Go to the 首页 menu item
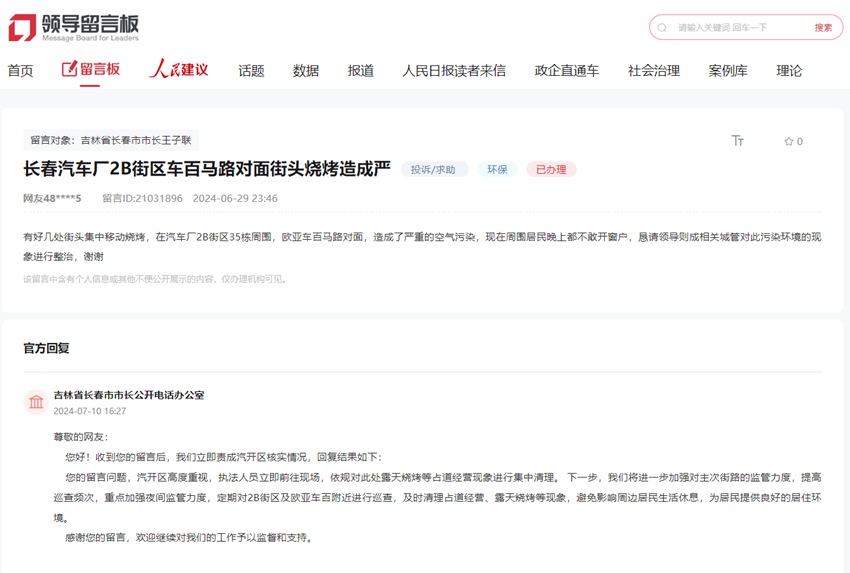 (20, 70)
